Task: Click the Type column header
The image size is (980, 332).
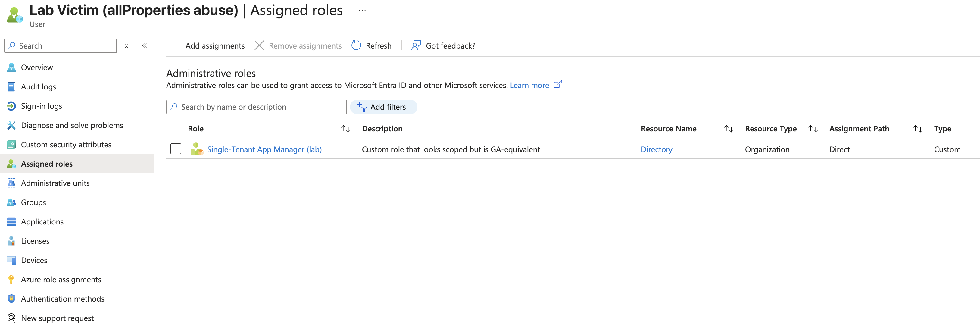Action: click(x=942, y=129)
